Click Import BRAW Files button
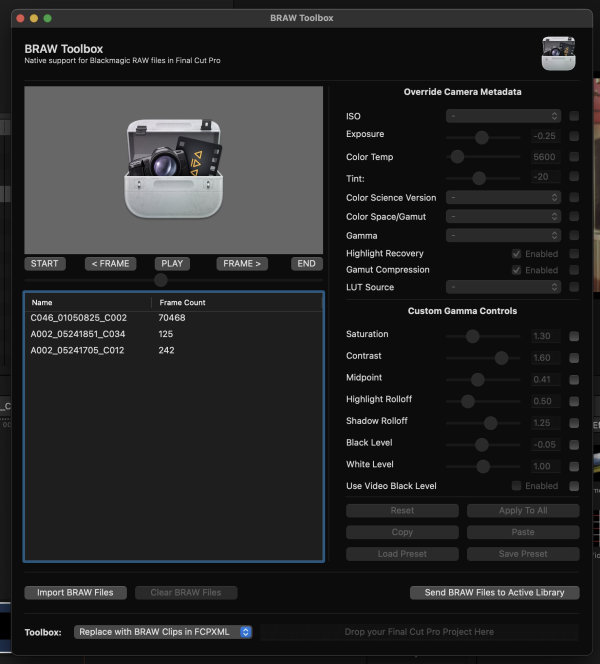600x664 pixels. pyautogui.click(x=75, y=592)
